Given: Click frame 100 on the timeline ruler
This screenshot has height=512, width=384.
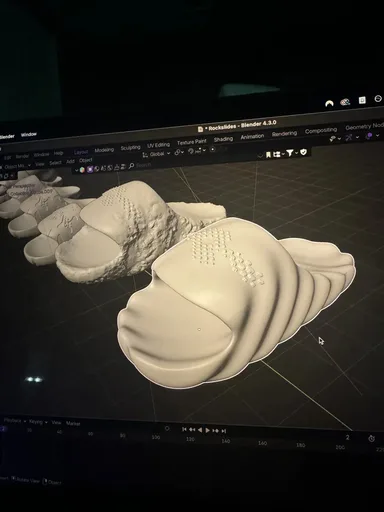Looking at the screenshot, I should click(x=156, y=437).
